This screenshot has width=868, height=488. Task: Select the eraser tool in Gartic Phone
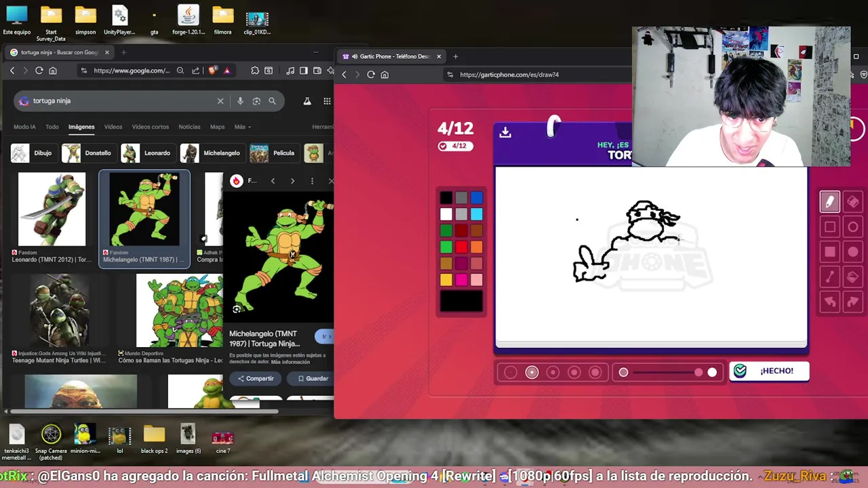(x=853, y=202)
